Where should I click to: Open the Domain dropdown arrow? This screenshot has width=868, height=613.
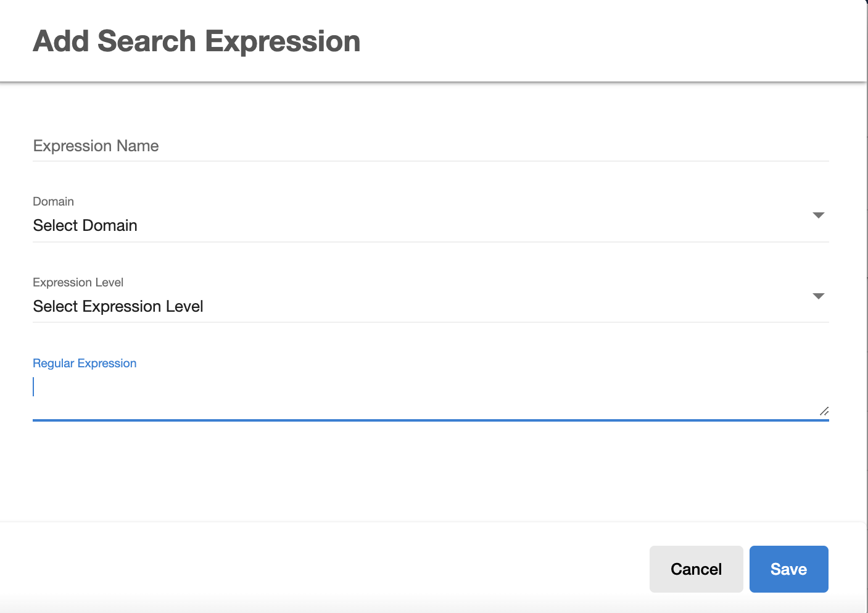point(819,215)
